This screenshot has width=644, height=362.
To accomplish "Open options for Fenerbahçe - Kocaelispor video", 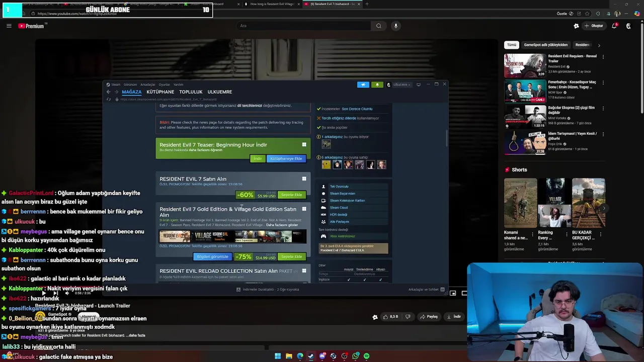I will tap(603, 82).
